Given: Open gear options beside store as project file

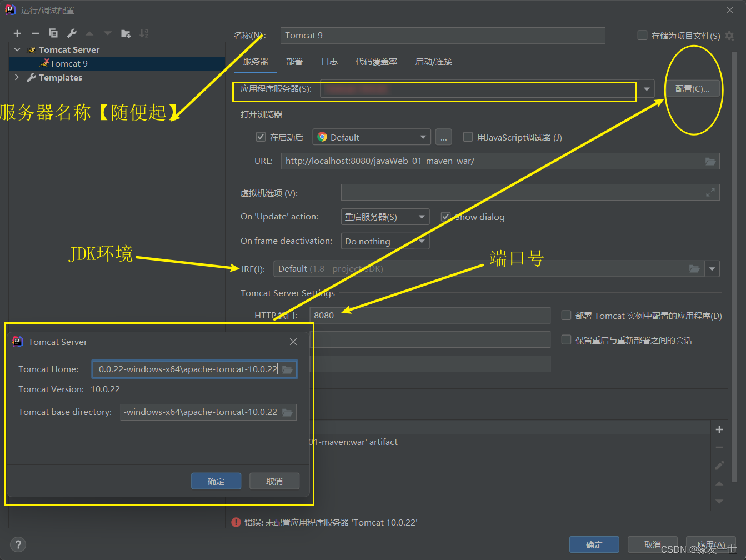Looking at the screenshot, I should [730, 36].
